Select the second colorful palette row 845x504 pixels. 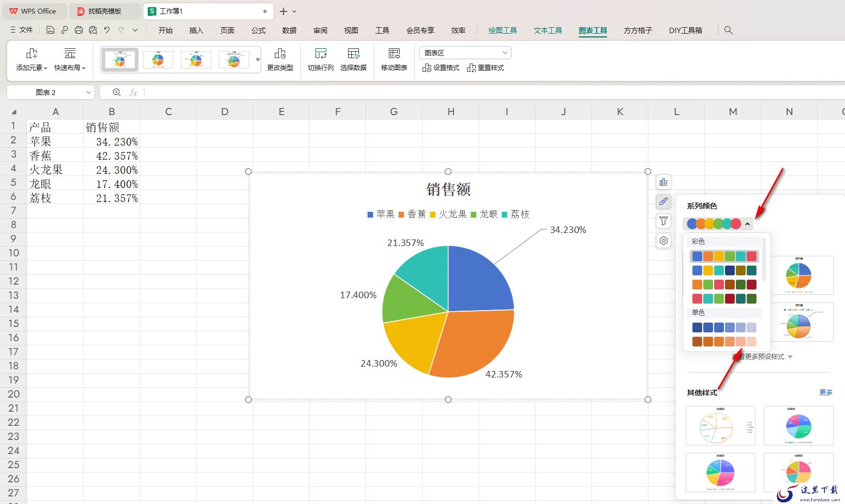724,270
